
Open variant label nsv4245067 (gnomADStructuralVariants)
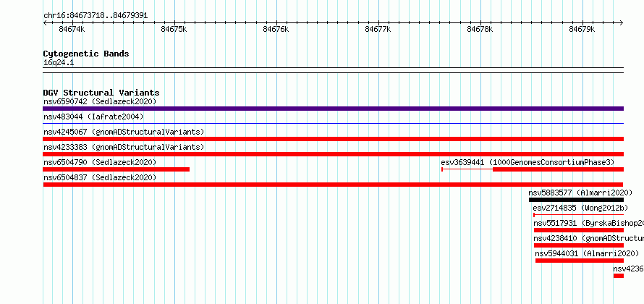click(x=124, y=132)
